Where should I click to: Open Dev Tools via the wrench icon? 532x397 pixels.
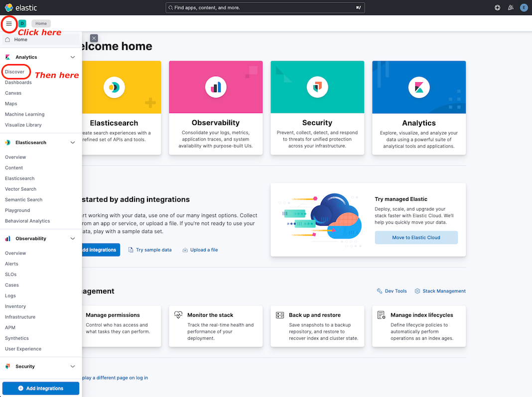click(392, 291)
